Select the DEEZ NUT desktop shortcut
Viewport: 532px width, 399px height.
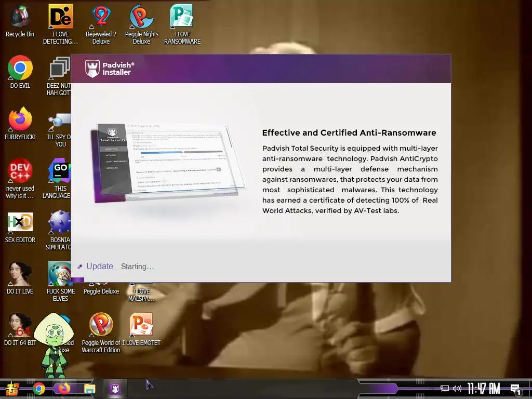pos(59,76)
